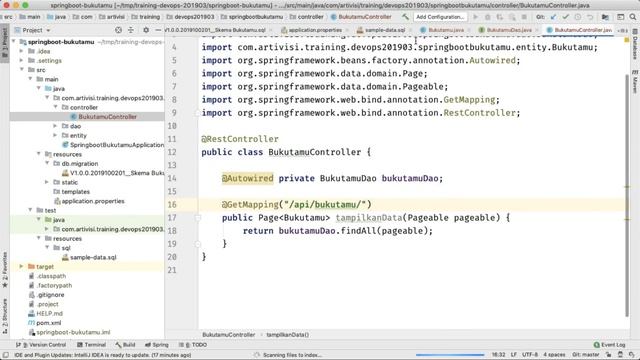Click UTF-8 encoding in status bar
The width and height of the screenshot is (640, 360).
tap(530, 355)
